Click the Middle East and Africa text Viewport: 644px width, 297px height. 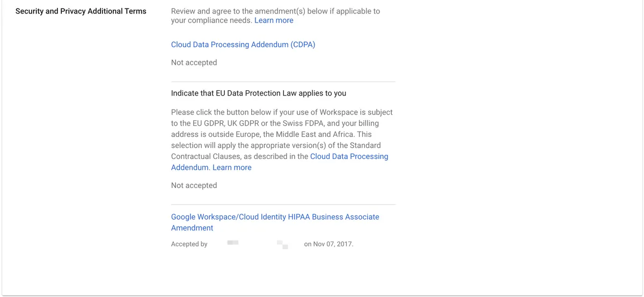[308, 134]
